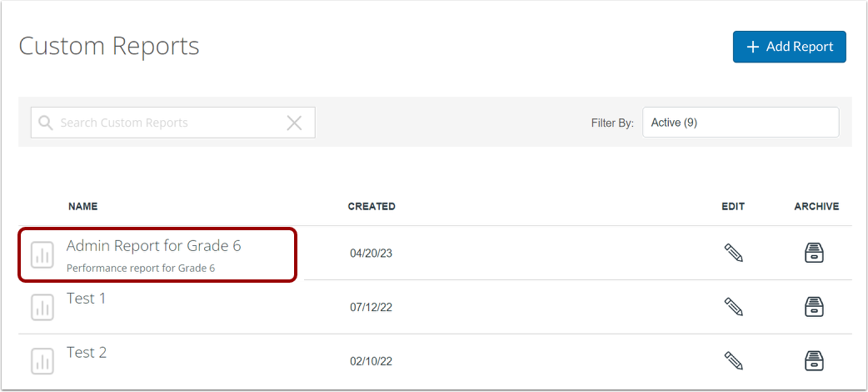The height and width of the screenshot is (392, 868).
Task: Open the Test 1 report
Action: click(x=86, y=299)
